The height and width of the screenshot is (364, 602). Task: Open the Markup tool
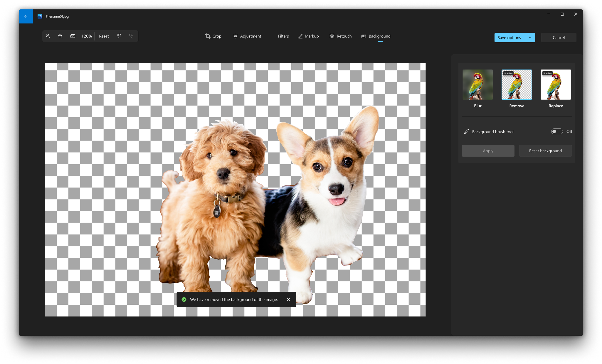[308, 36]
